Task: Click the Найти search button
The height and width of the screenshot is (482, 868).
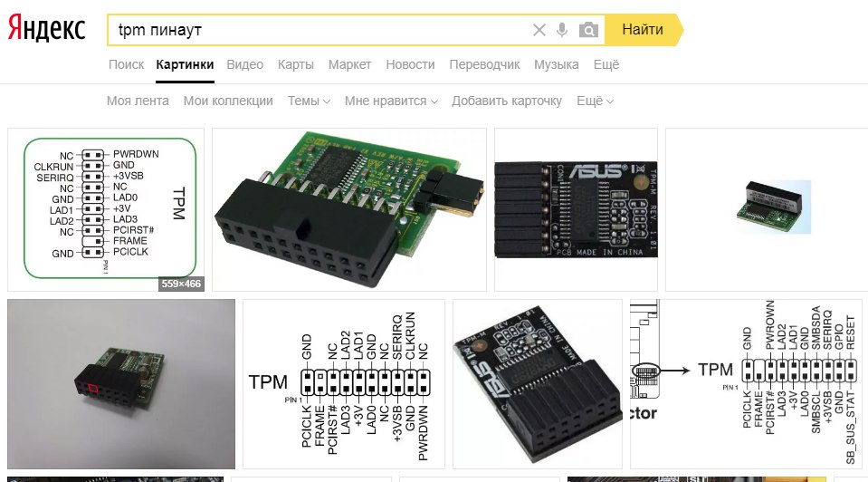Action: click(644, 29)
